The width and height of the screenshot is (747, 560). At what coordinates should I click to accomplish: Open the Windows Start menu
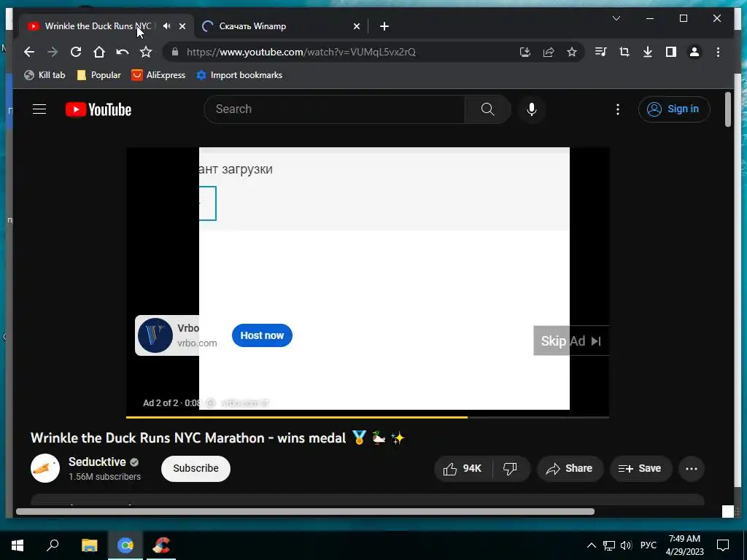pyautogui.click(x=18, y=545)
